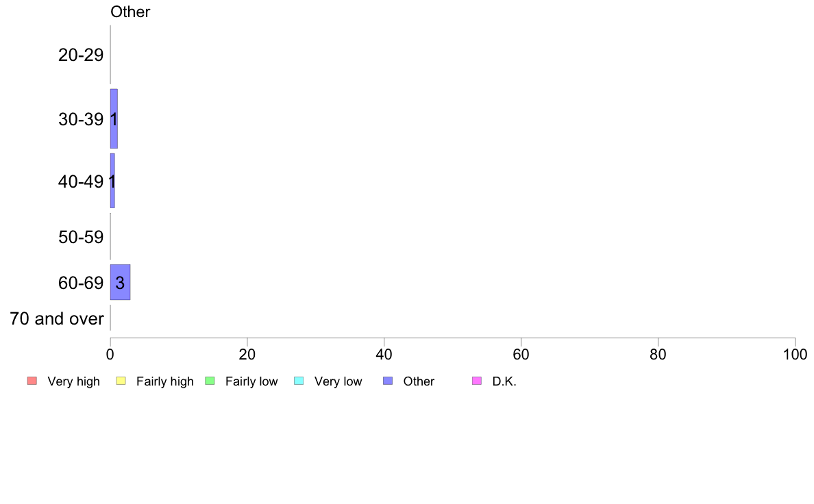814x504 pixels.
Task: Click the D.K. legend text
Action: [504, 381]
